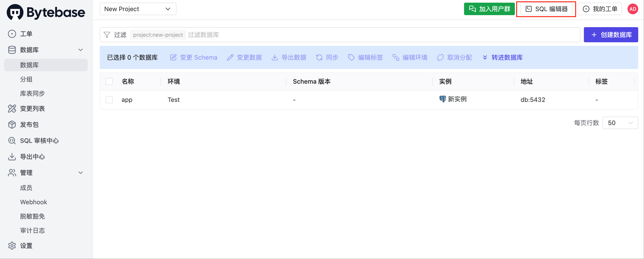This screenshot has width=644, height=259.
Task: Open the 每页行数 50 dropdown
Action: click(620, 123)
